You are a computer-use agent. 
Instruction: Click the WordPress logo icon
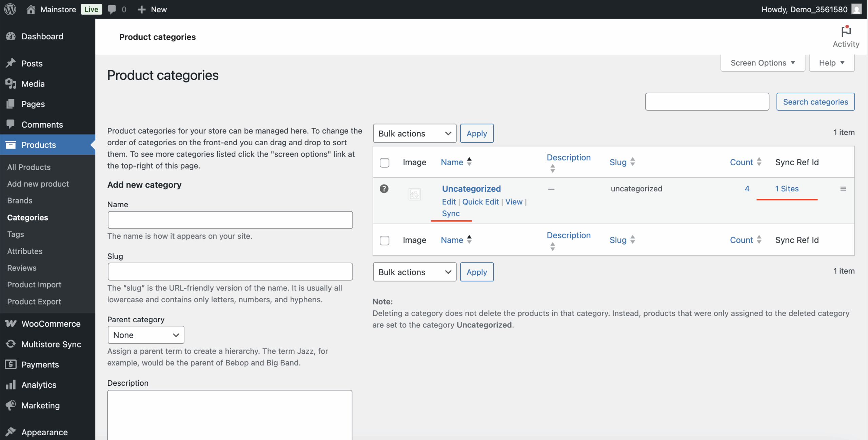[x=10, y=9]
